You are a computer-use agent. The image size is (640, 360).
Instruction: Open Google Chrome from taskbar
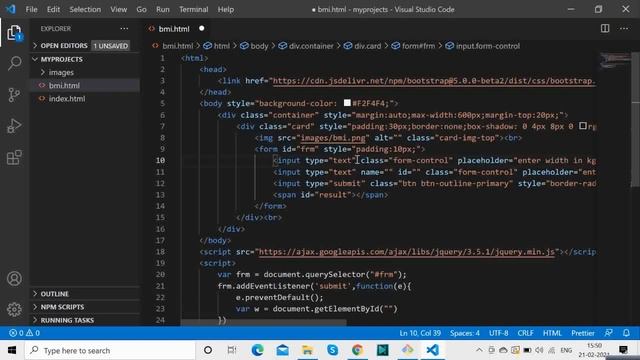pyautogui.click(x=357, y=350)
